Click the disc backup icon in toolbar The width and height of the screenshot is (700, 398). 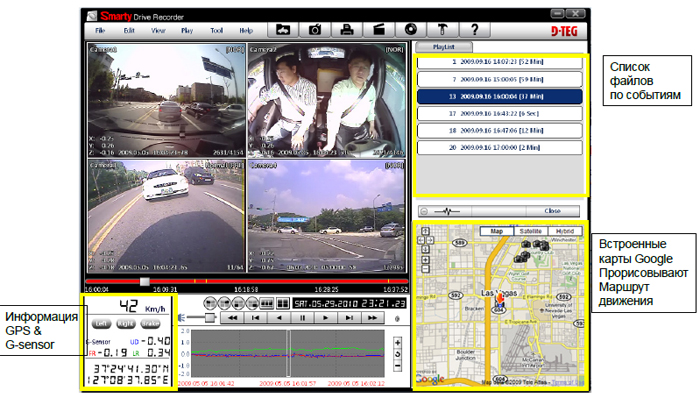coord(411,30)
